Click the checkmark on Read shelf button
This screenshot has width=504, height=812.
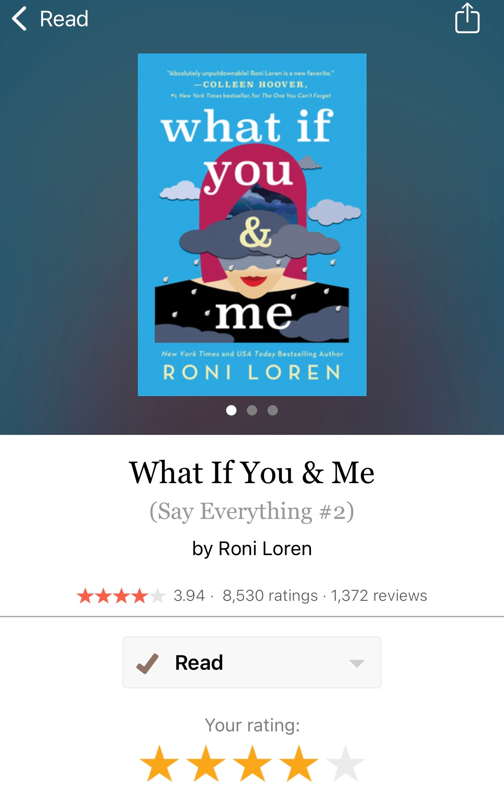[147, 663]
